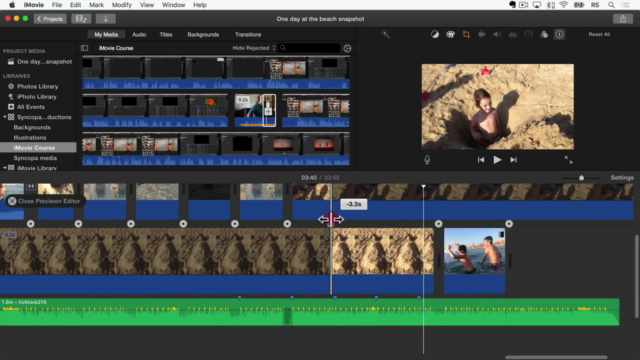Select the Backgrounds event
The height and width of the screenshot is (360, 640).
32,127
